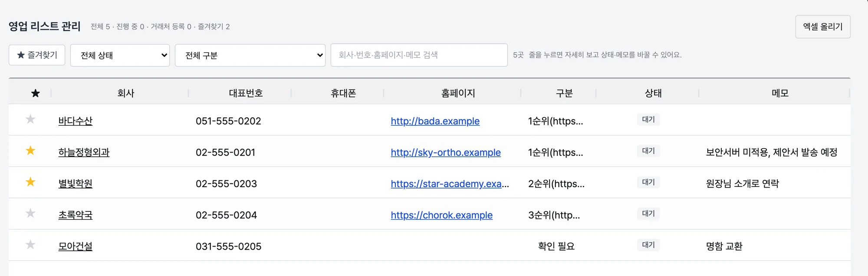The height and width of the screenshot is (276, 868).
Task: Click 1순위 category cell for 바다수산
Action: pyautogui.click(x=556, y=121)
